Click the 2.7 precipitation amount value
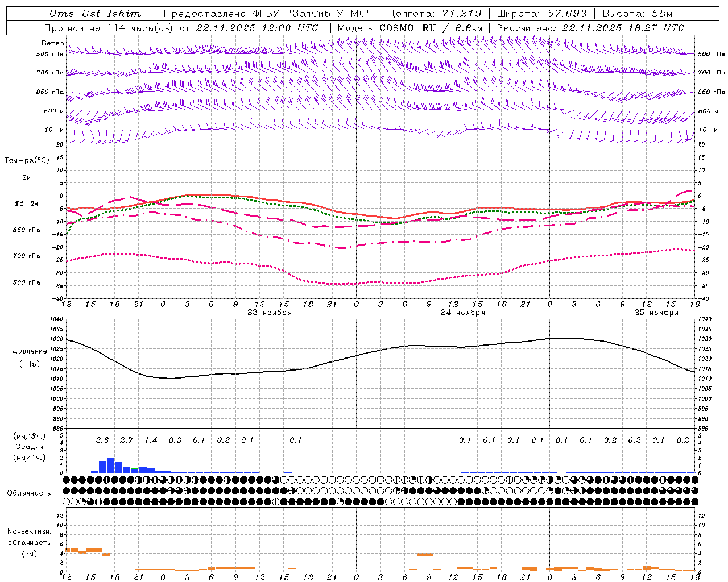Image resolution: width=728 pixels, height=582 pixels. click(x=126, y=440)
